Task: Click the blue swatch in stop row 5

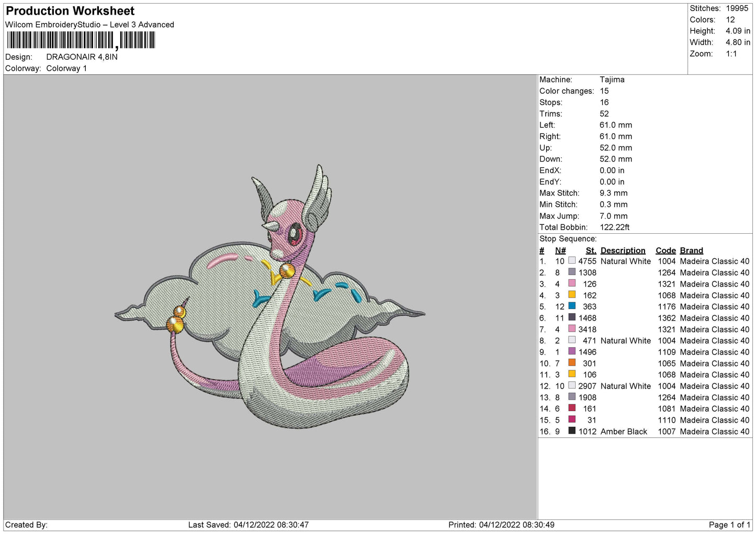Action: tap(572, 306)
